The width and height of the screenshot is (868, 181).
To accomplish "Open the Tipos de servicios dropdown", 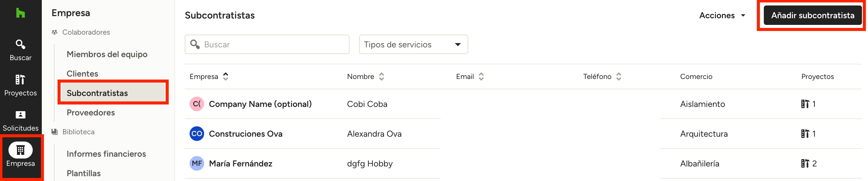I will click(413, 44).
